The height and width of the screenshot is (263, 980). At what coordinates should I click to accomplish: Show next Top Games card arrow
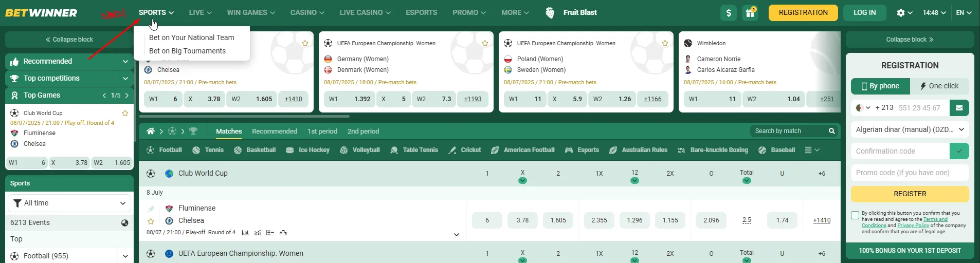[x=127, y=96]
